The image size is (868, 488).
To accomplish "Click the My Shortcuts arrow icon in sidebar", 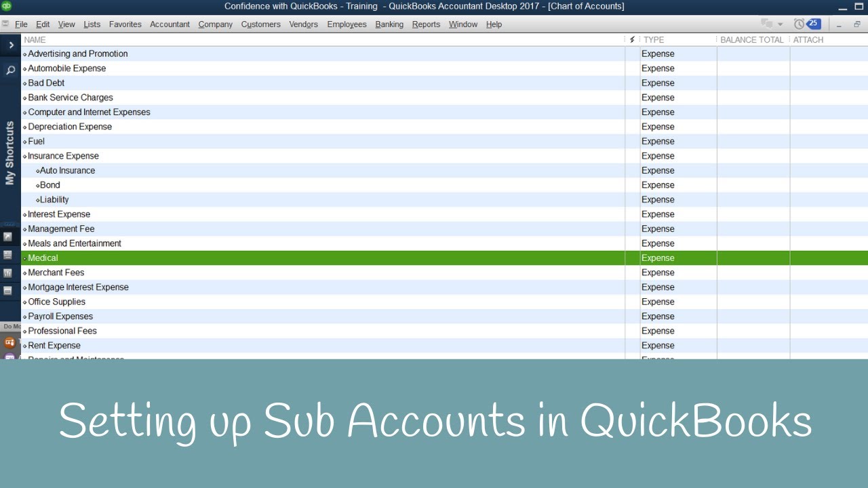I will pos(8,237).
